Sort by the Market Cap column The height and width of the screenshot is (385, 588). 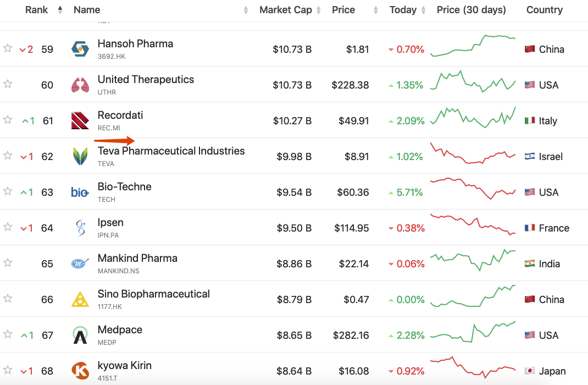point(285,10)
